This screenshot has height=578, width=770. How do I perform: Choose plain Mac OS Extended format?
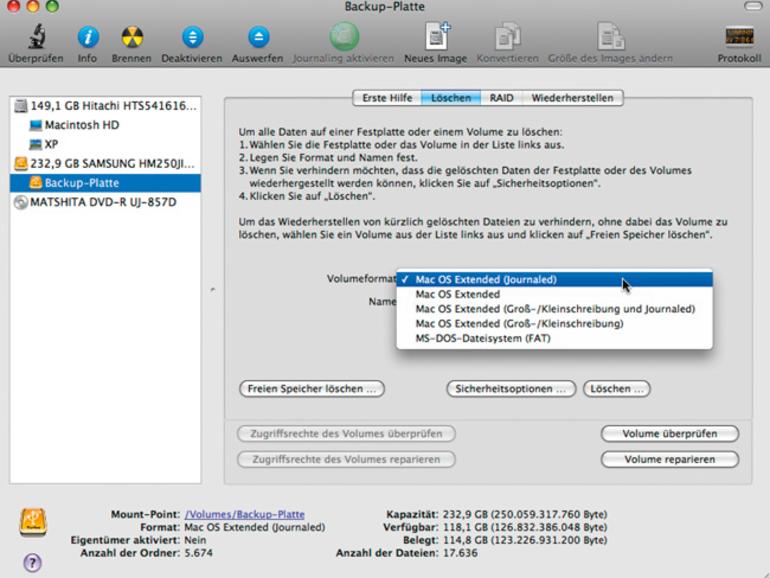click(x=554, y=294)
